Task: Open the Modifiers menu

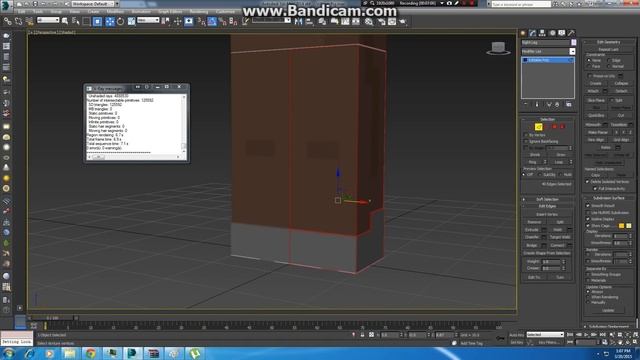Action: [x=116, y=11]
